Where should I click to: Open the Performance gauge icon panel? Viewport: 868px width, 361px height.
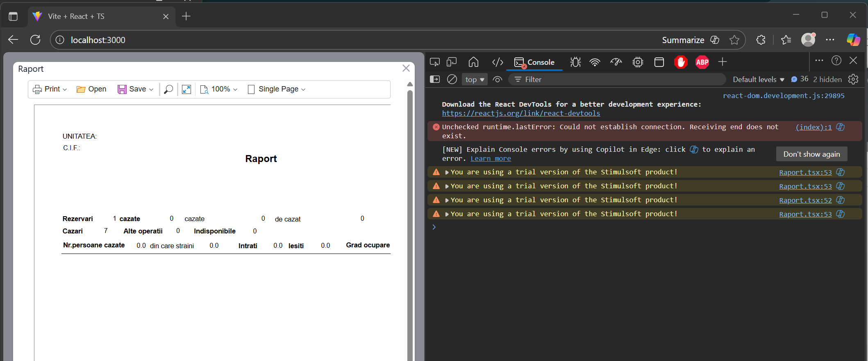[x=616, y=62]
